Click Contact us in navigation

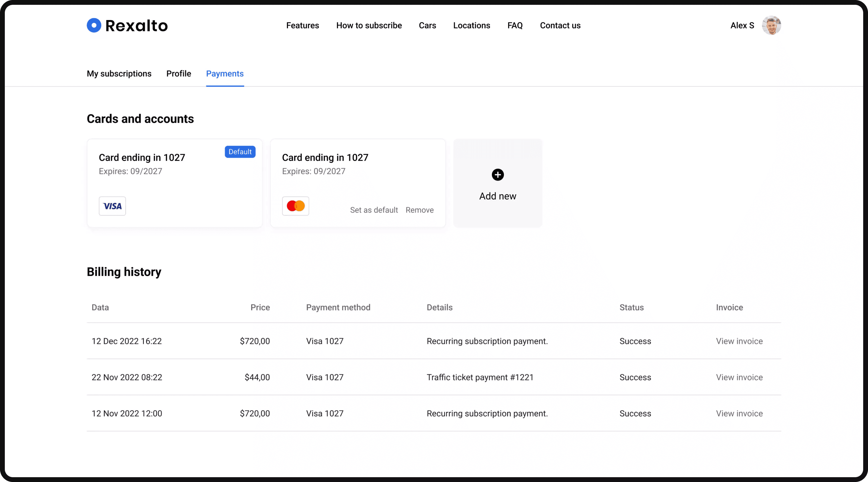click(x=560, y=26)
